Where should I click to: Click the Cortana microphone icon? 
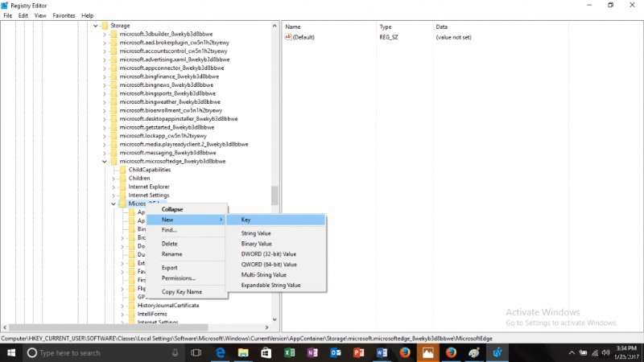[175, 352]
